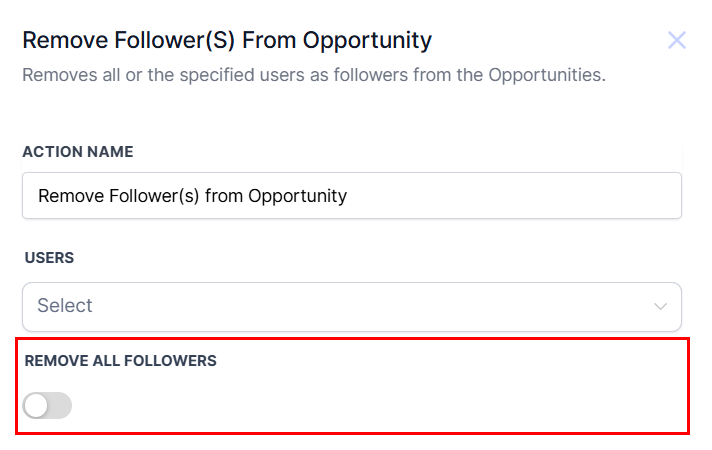712x450 pixels.
Task: Open the Users dropdown
Action: tap(351, 306)
